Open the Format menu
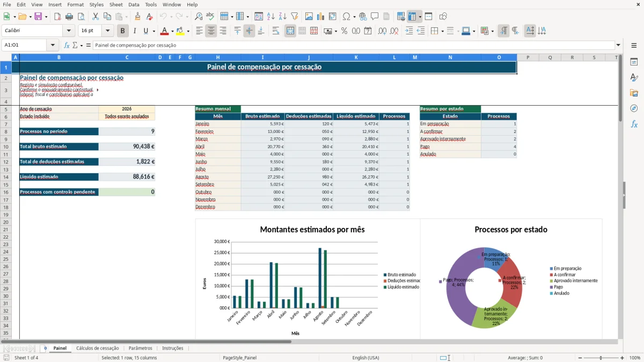 coord(75,4)
